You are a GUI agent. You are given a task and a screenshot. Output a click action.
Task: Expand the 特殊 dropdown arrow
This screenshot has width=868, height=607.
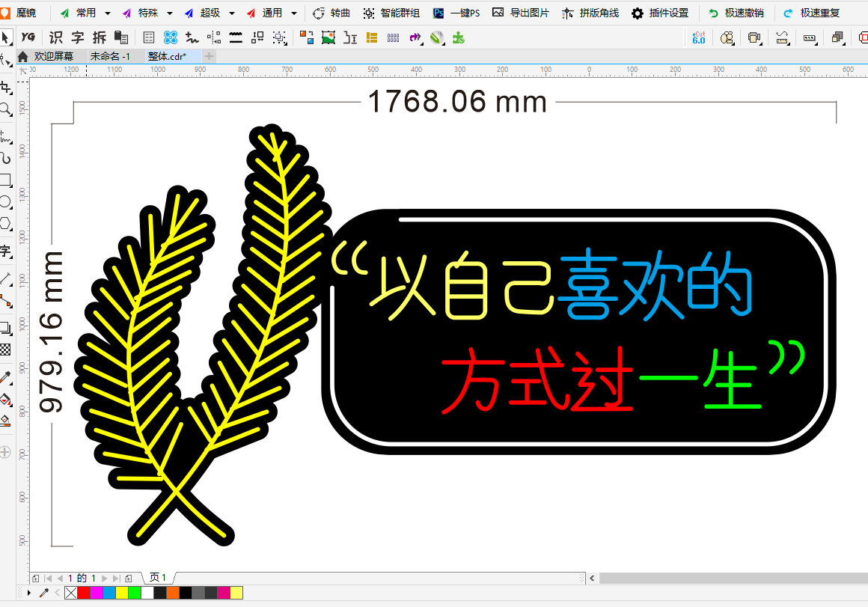(170, 13)
